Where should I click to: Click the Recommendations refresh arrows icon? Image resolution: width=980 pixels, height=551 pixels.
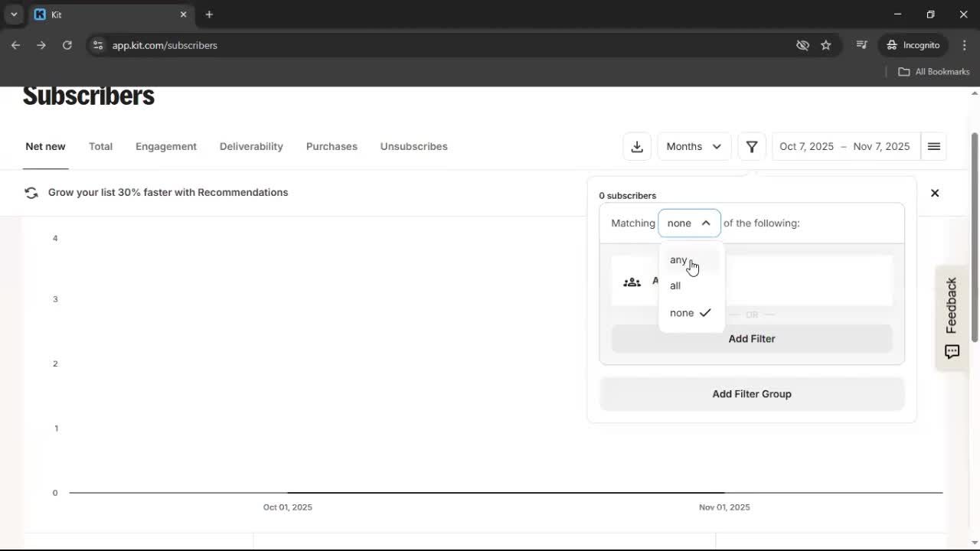point(31,193)
